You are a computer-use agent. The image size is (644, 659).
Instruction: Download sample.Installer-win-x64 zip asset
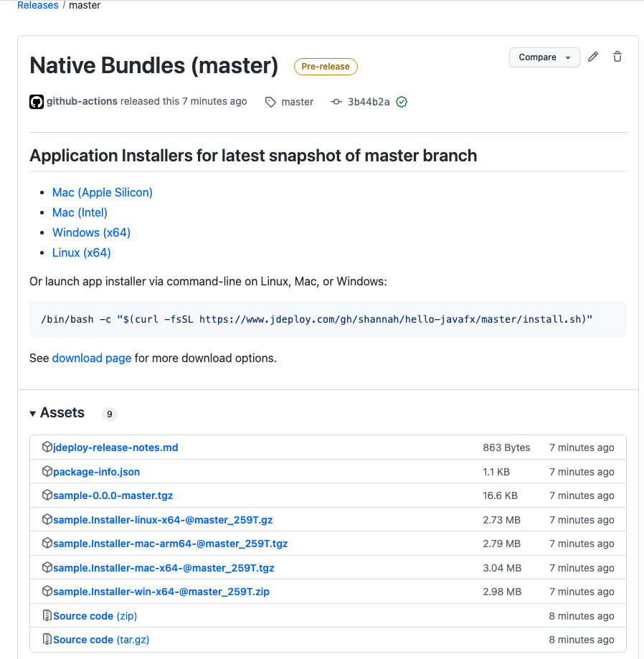161,592
